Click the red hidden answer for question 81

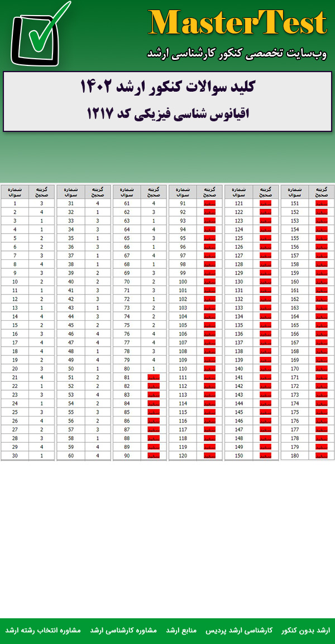pos(154,378)
